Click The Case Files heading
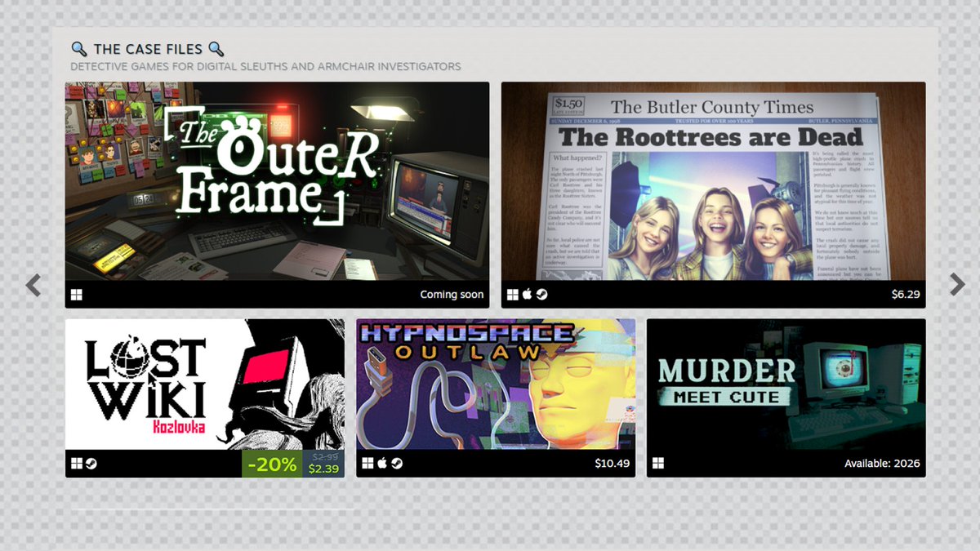Screen dimensions: 980x551 (148, 50)
